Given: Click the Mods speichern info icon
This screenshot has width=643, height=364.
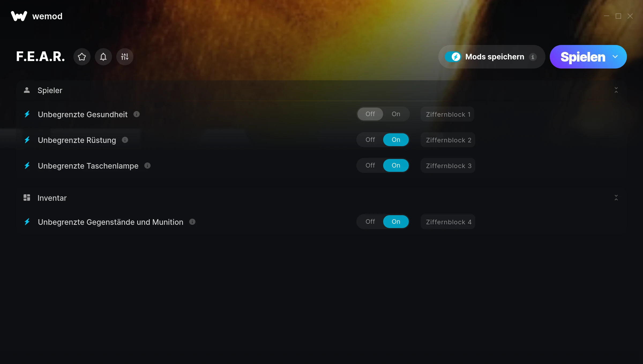Looking at the screenshot, I should point(533,57).
